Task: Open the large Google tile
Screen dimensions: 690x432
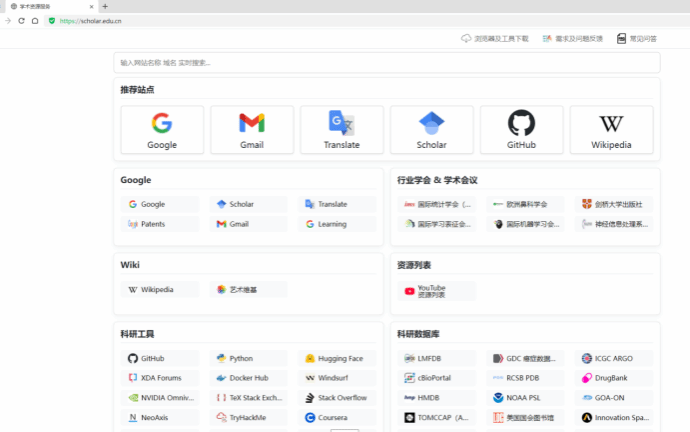Action: [x=162, y=130]
